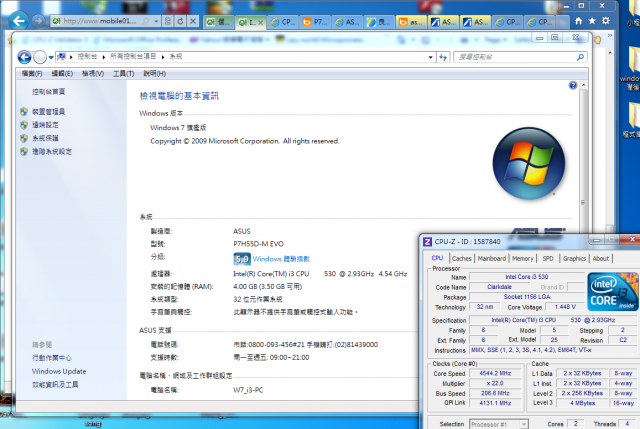Click Internet Explorer forward arrow button

[x=38, y=21]
